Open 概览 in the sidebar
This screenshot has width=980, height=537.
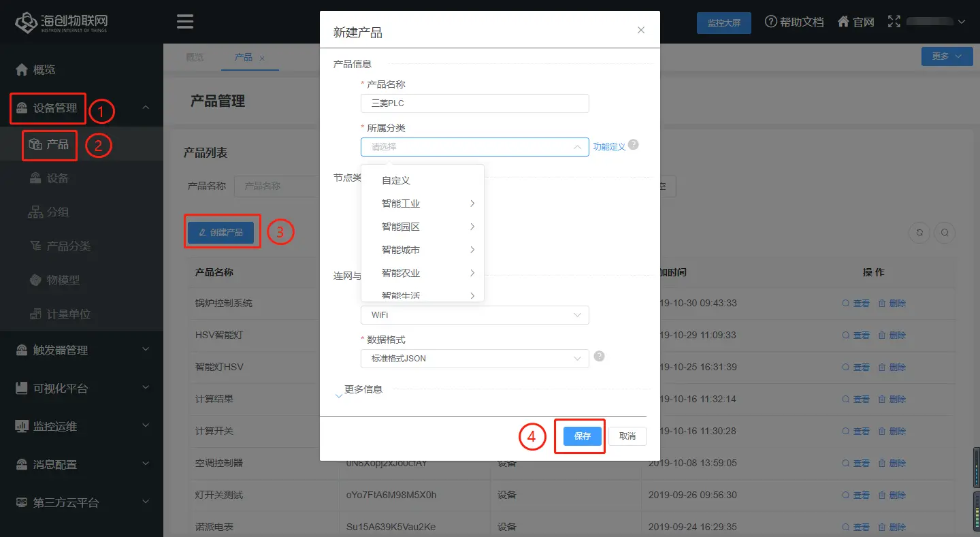tap(82, 69)
